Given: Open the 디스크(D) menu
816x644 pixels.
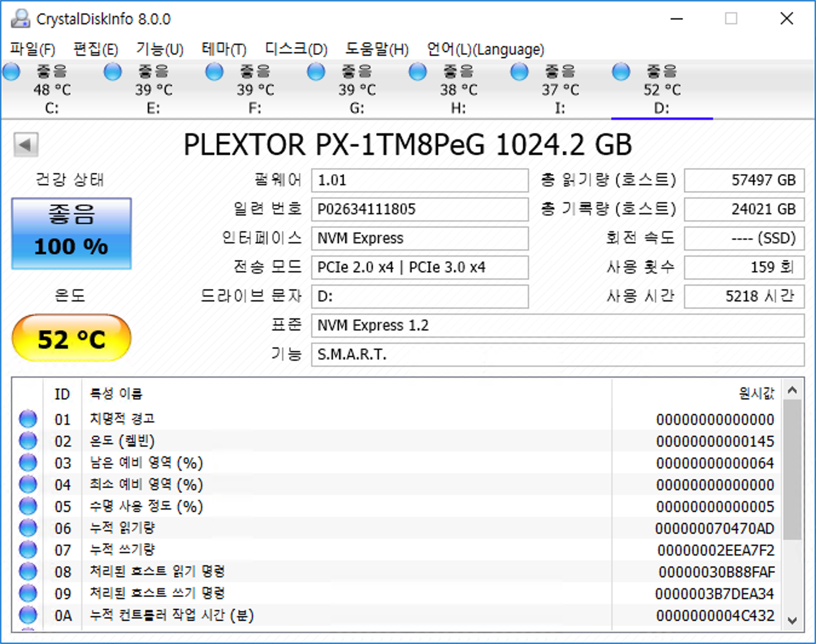Looking at the screenshot, I should (296, 49).
